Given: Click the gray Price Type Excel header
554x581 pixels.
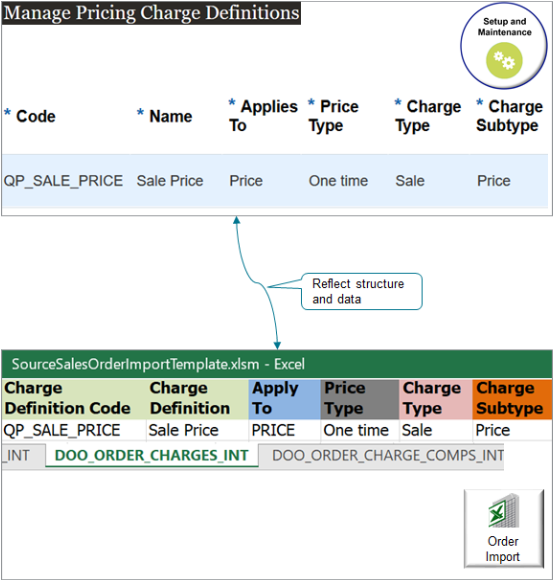Looking at the screenshot, I should tap(359, 399).
